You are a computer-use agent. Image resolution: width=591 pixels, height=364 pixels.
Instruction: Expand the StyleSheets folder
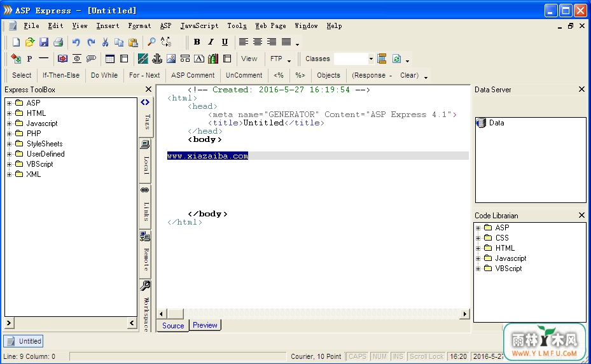point(9,144)
